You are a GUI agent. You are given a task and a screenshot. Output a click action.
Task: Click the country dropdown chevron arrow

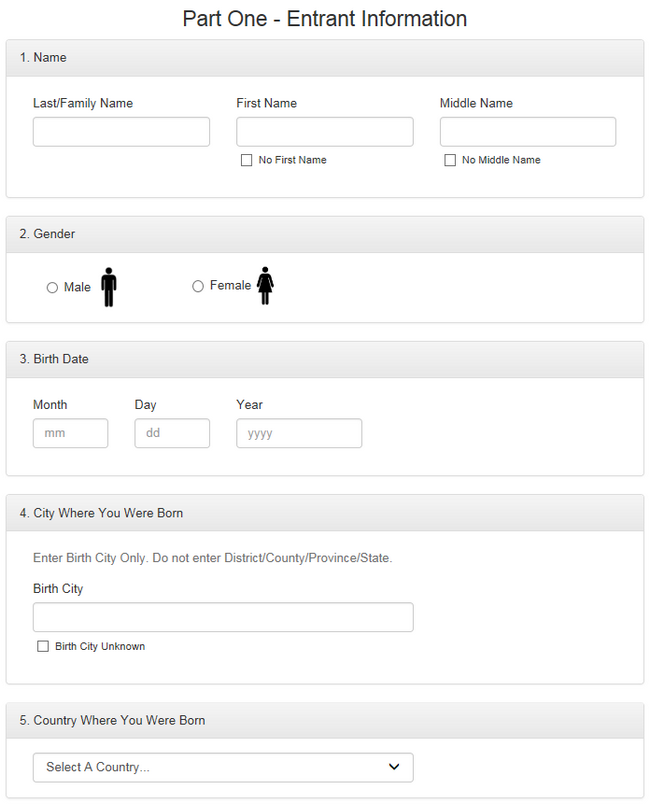pyautogui.click(x=394, y=767)
